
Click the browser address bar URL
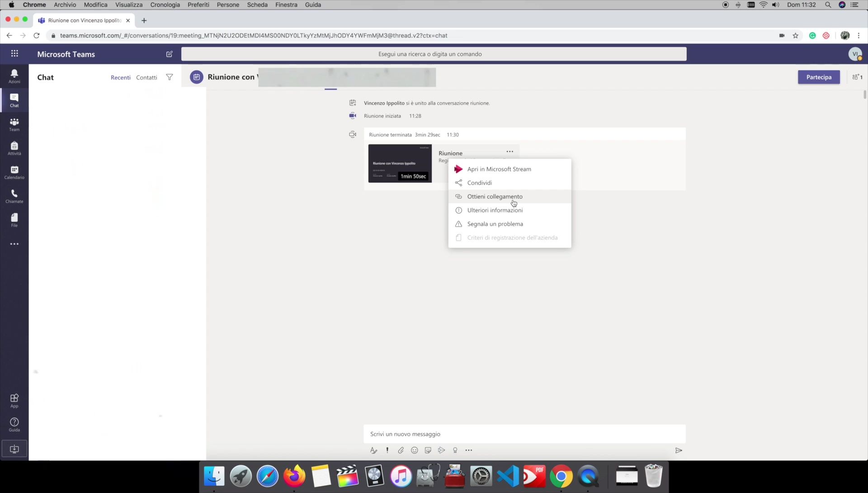pos(254,35)
